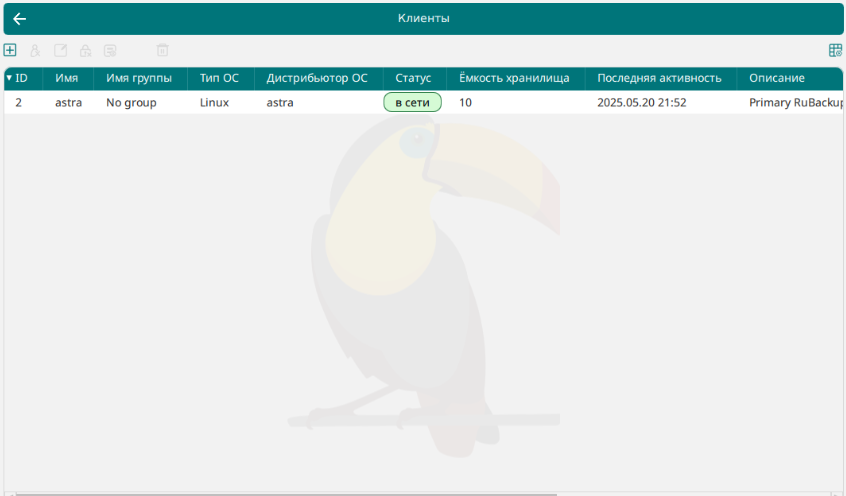Click the edit client pencil icon
Screen dimensions: 846x496
tap(60, 50)
